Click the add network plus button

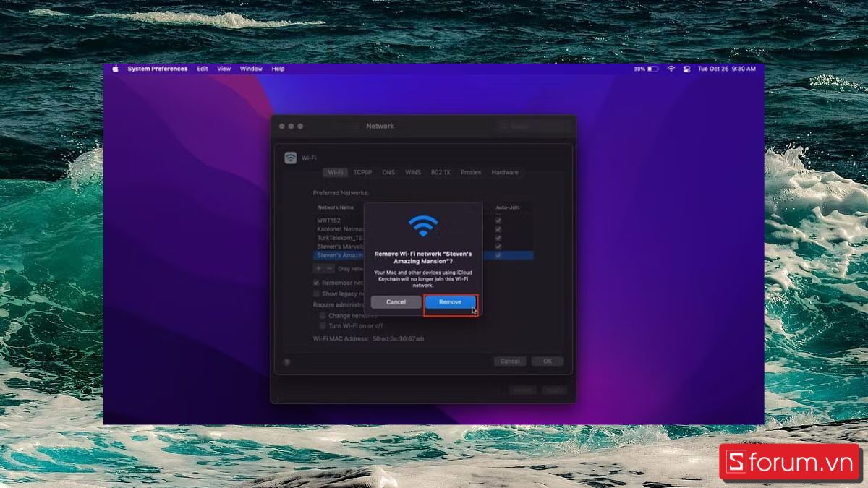coord(318,269)
